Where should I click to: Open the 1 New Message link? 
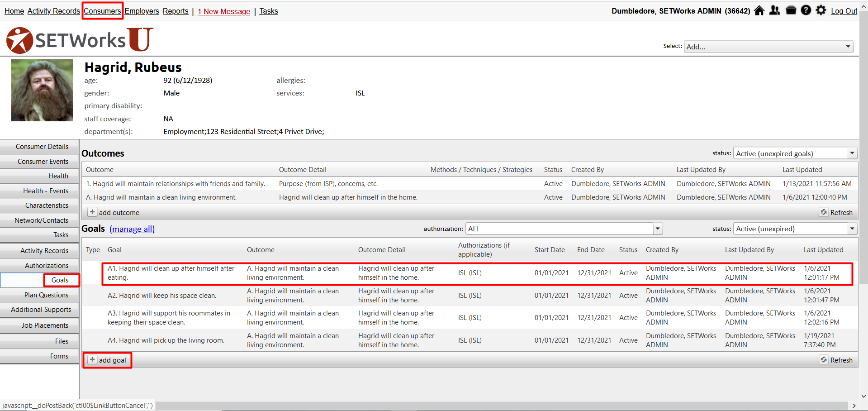(224, 11)
